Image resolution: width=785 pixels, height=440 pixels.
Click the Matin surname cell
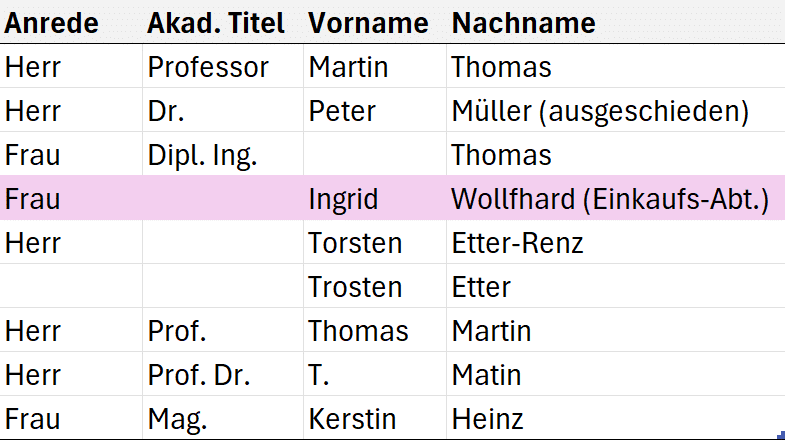click(x=616, y=375)
